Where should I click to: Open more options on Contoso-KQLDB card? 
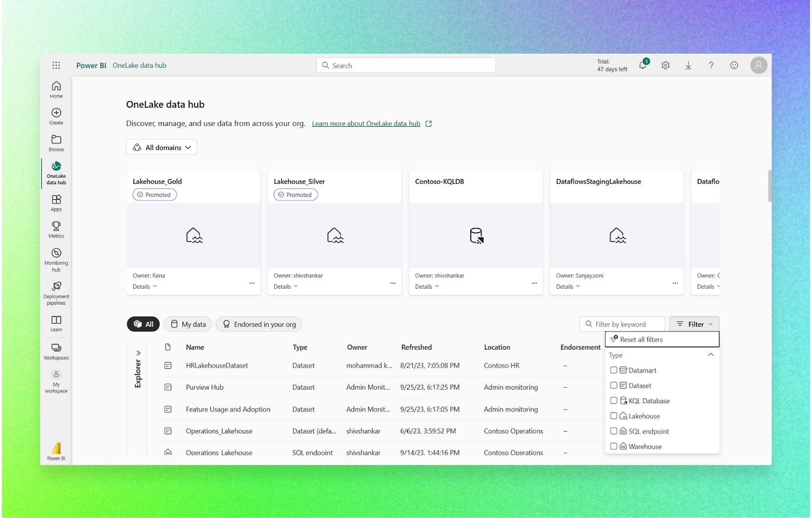[534, 283]
